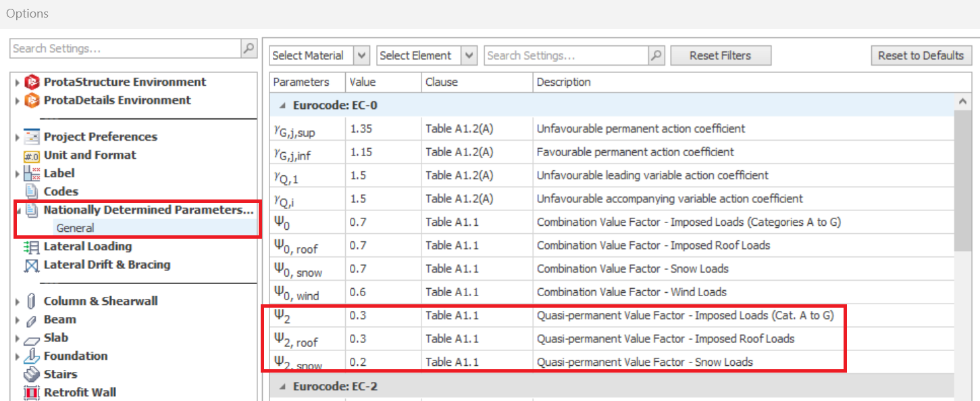Expand the Column & Shearwall tree node
This screenshot has height=401, width=980.
click(x=17, y=302)
